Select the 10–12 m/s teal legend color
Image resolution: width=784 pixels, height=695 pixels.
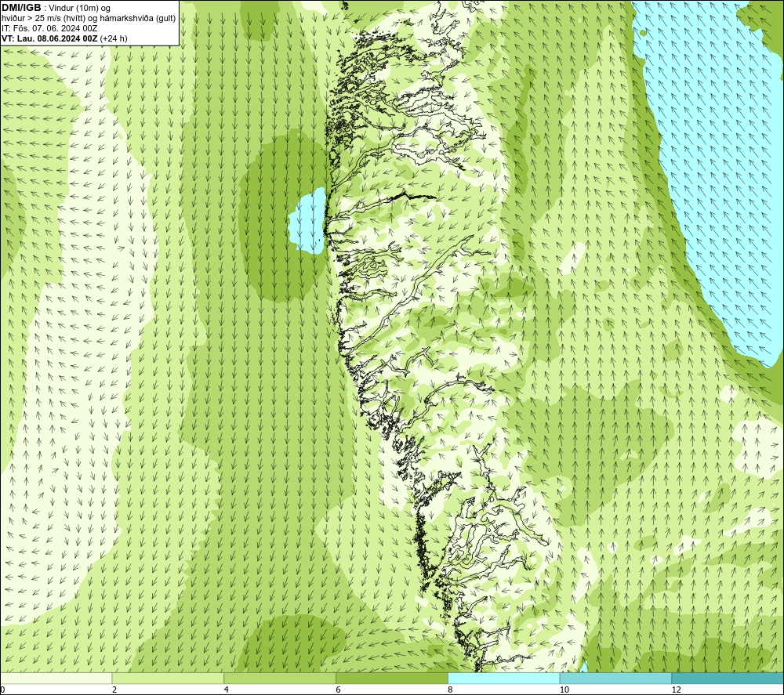tap(616, 678)
